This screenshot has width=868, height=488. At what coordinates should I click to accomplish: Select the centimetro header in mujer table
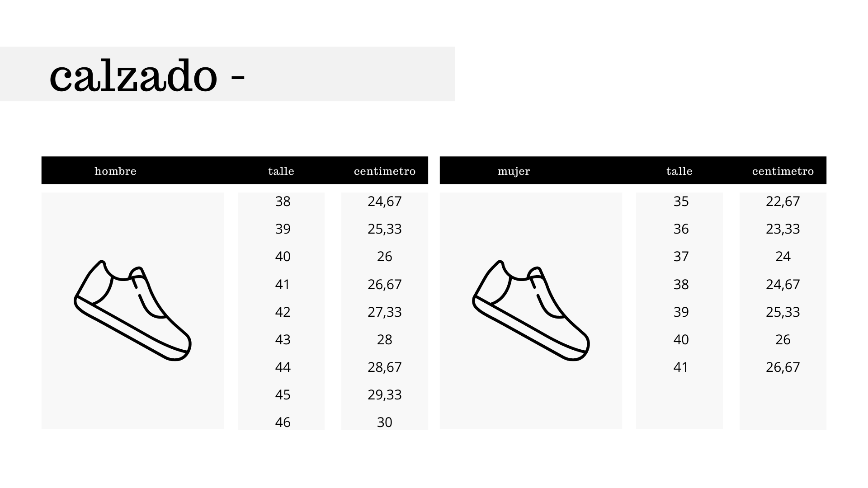coord(783,171)
